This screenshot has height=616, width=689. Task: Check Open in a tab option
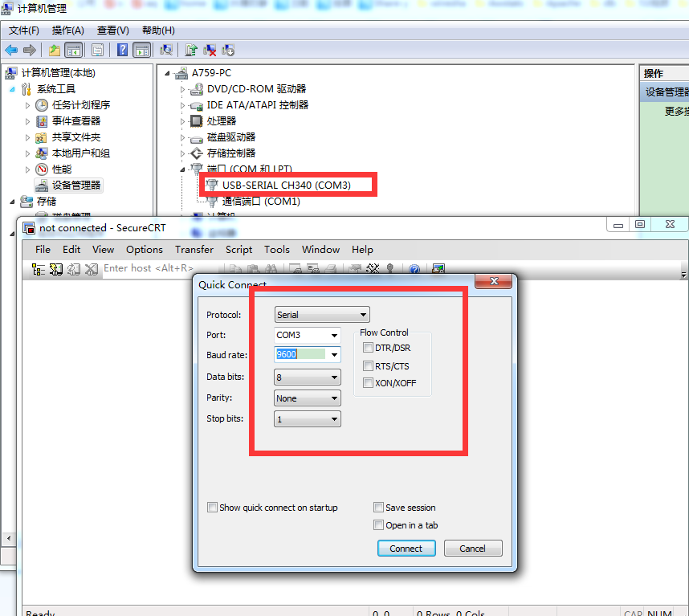pyautogui.click(x=378, y=525)
